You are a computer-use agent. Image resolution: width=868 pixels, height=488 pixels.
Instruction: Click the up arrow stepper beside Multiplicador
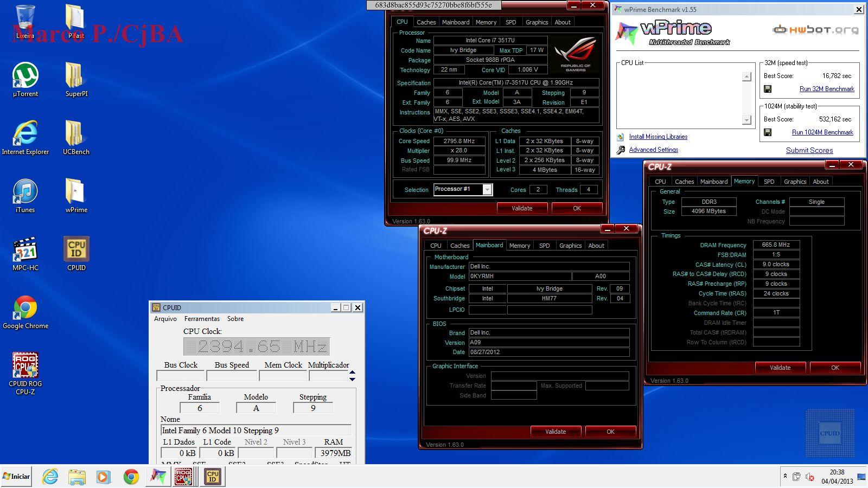click(x=352, y=373)
